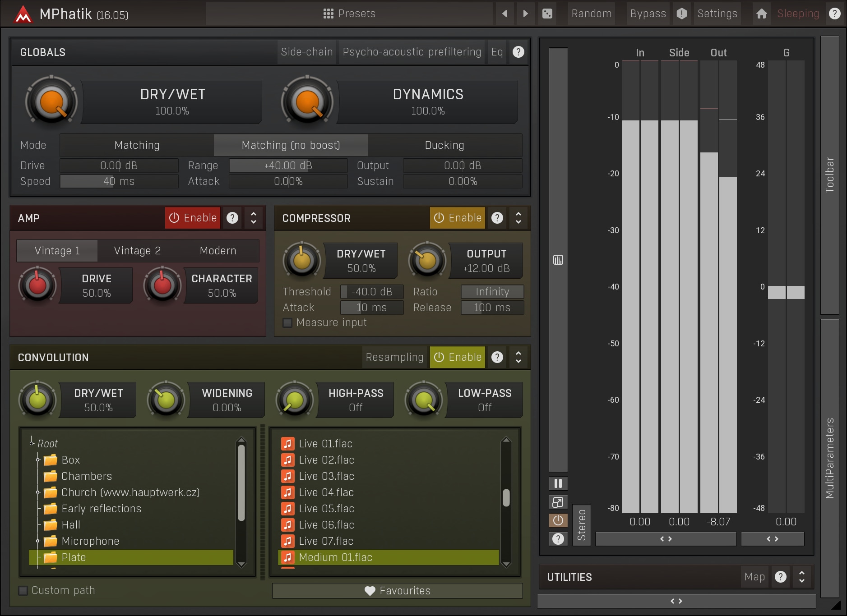Click the Convolution Widening green knob
The image size is (847, 616).
tap(166, 400)
